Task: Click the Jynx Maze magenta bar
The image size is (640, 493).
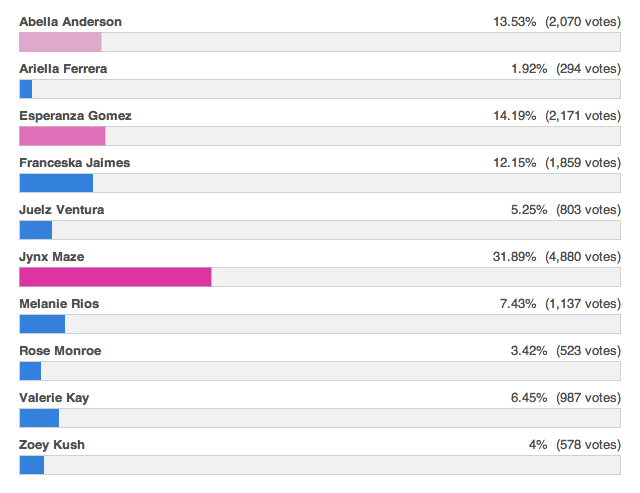Action: point(115,277)
